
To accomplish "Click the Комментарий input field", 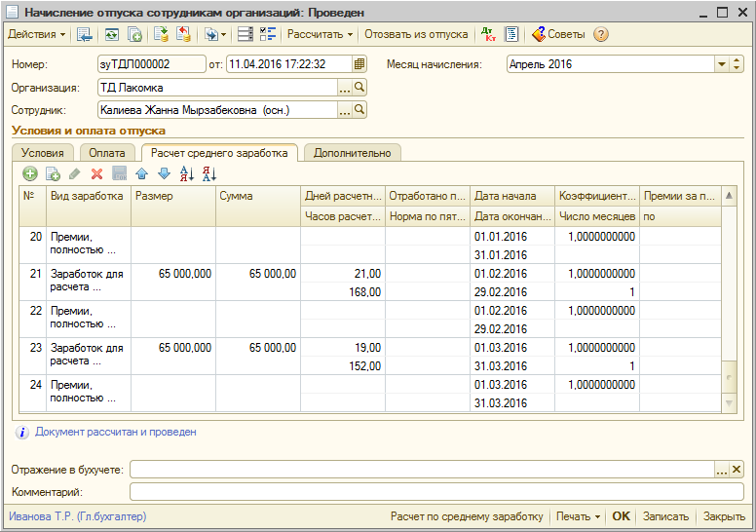I will pyautogui.click(x=436, y=492).
